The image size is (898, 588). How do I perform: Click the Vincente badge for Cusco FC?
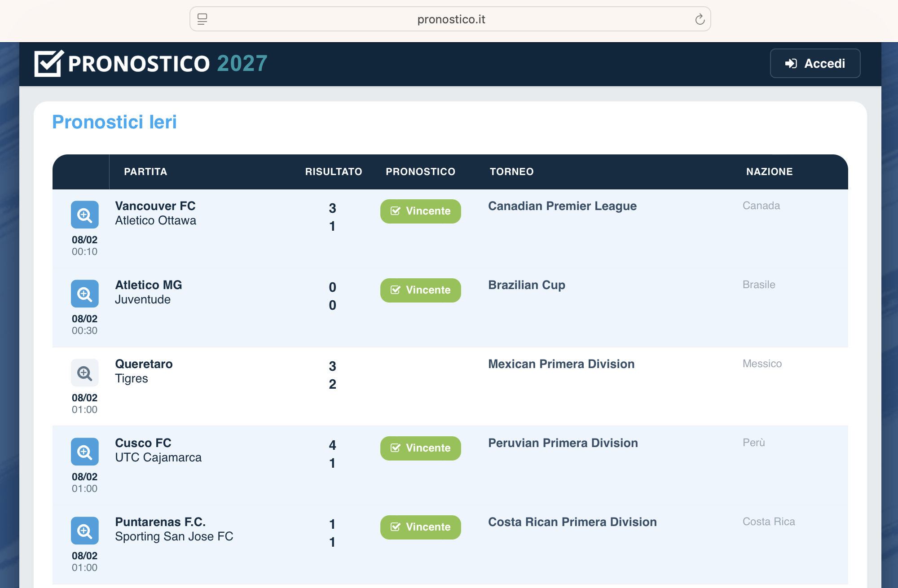[421, 448]
